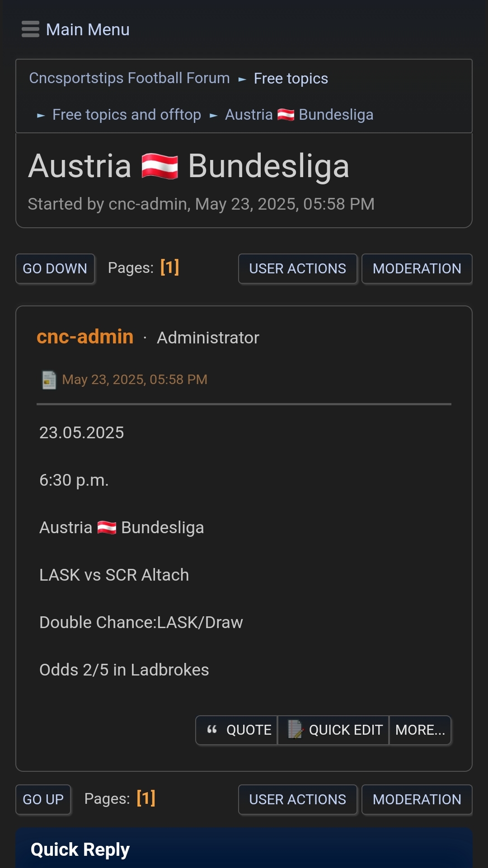Image resolution: width=488 pixels, height=868 pixels.
Task: Open bottom Moderation dropdown
Action: click(417, 799)
